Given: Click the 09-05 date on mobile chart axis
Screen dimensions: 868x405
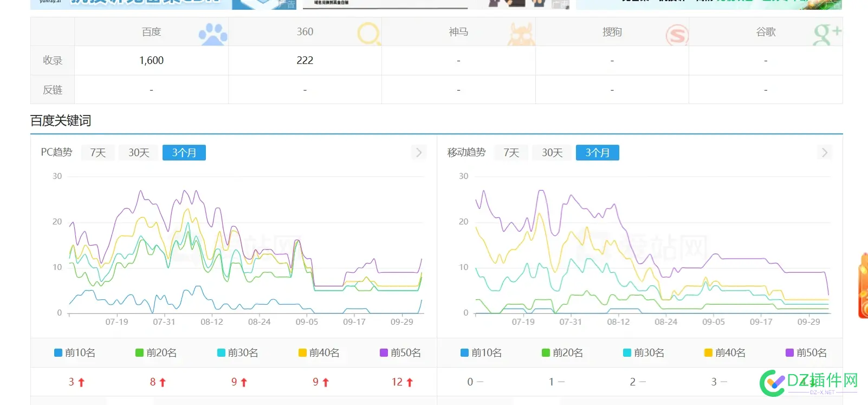Looking at the screenshot, I should (x=714, y=322).
